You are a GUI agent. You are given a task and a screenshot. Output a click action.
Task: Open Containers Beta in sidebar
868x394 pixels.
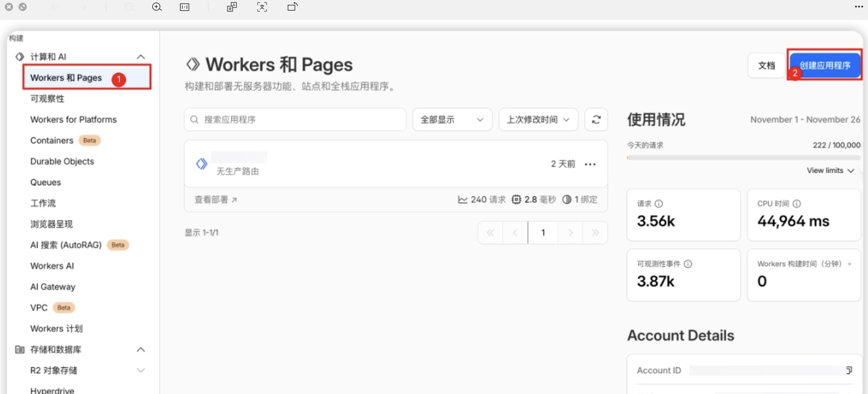(65, 140)
